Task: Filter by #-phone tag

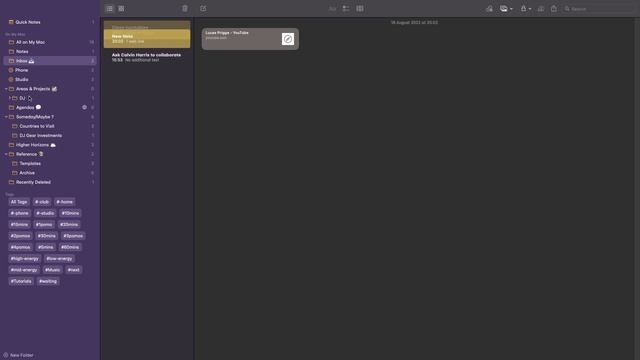Action: 20,213
